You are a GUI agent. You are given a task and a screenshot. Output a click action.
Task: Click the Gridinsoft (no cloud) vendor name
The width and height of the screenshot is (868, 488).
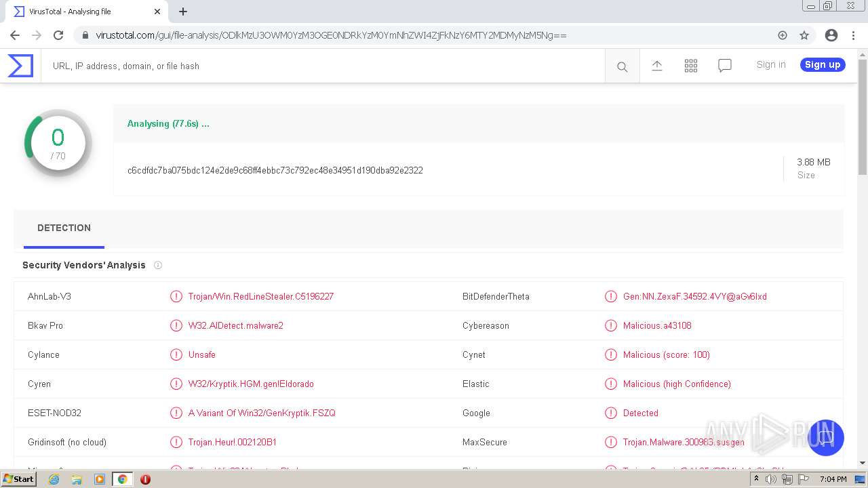pos(67,442)
